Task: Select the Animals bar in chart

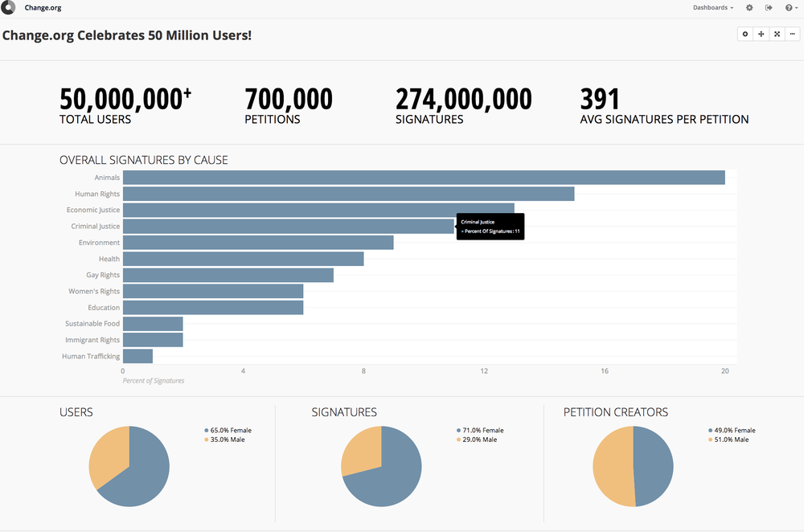Action: [x=424, y=178]
